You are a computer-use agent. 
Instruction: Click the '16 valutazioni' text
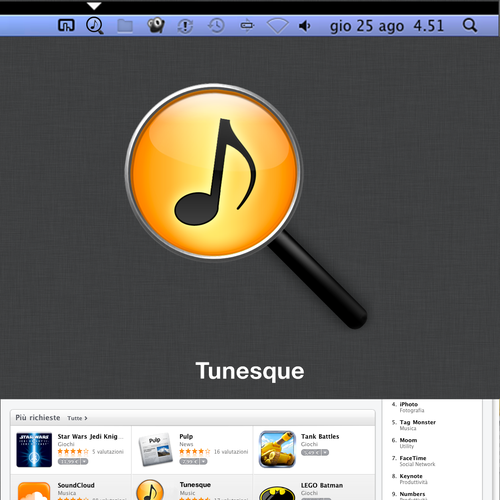(x=231, y=452)
